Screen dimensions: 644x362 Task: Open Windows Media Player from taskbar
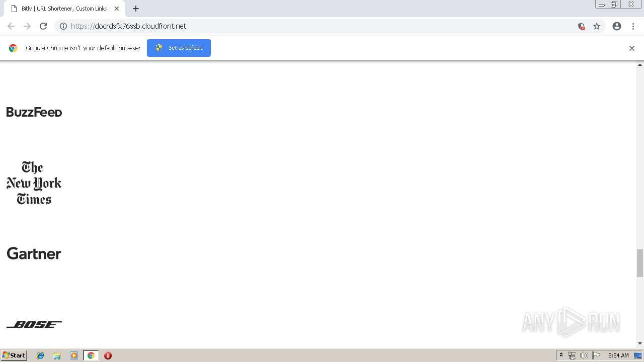point(74,355)
